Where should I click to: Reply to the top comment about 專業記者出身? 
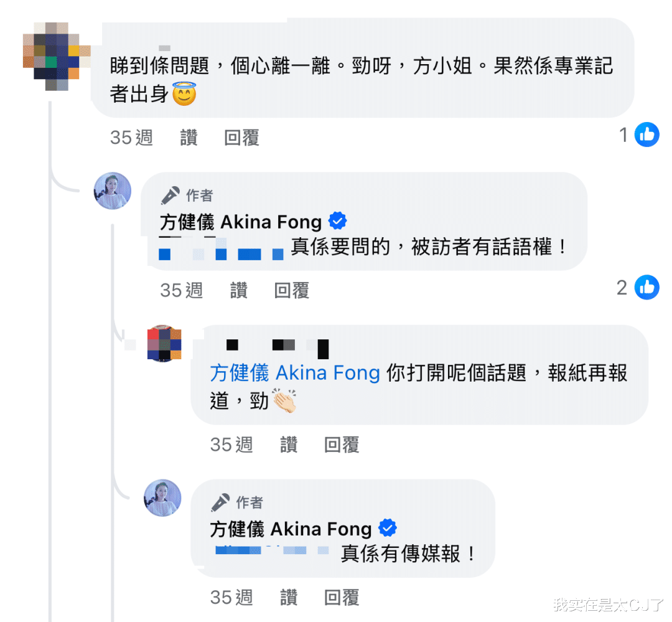[241, 138]
